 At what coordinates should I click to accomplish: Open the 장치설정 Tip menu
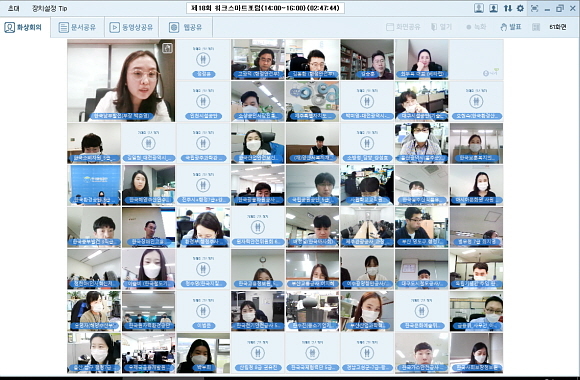pyautogui.click(x=50, y=8)
